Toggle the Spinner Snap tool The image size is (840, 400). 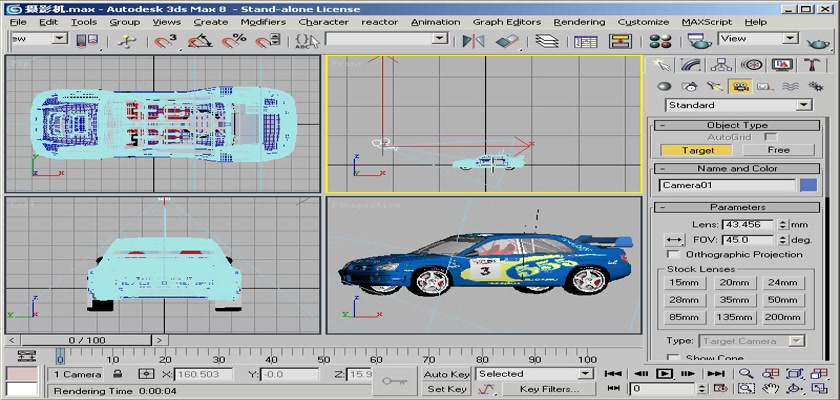267,41
